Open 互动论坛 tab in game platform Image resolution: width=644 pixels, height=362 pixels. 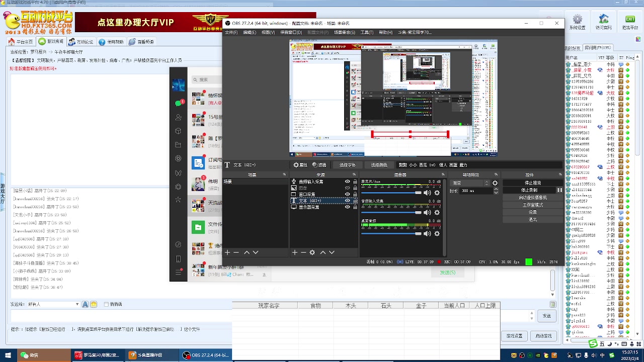(81, 42)
